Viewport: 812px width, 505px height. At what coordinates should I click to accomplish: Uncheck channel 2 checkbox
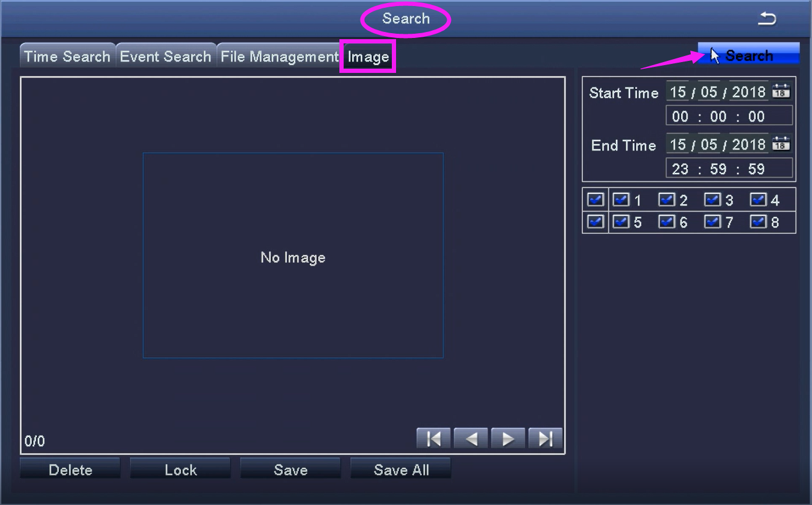click(667, 199)
